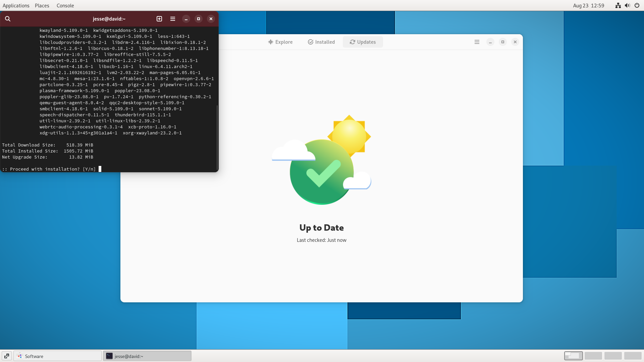The image size is (644, 362).
Task: Open the search icon in the terminal header
Action: coord(8,19)
